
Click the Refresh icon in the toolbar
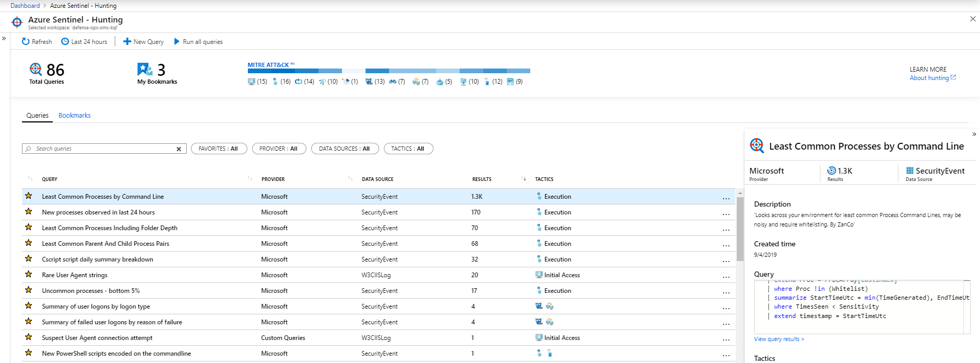click(x=25, y=41)
